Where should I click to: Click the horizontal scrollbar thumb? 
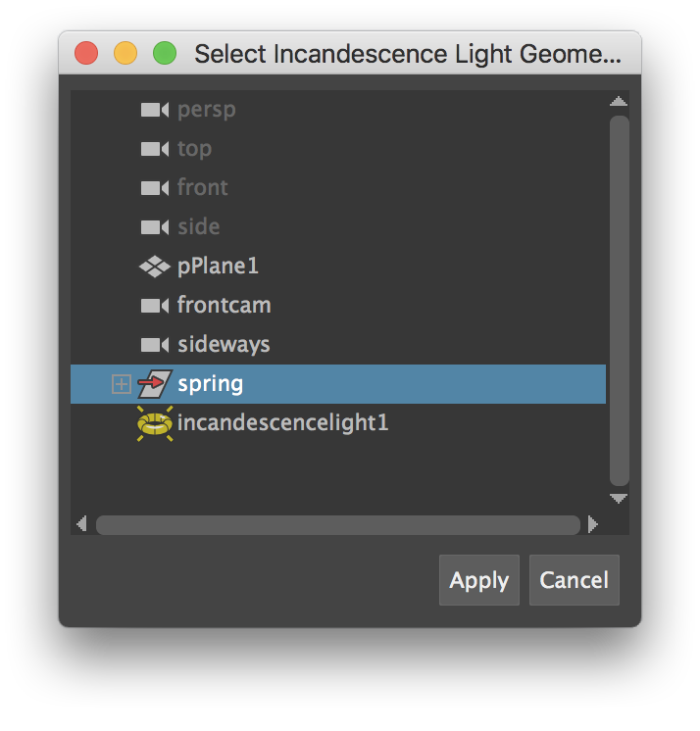[x=337, y=524]
